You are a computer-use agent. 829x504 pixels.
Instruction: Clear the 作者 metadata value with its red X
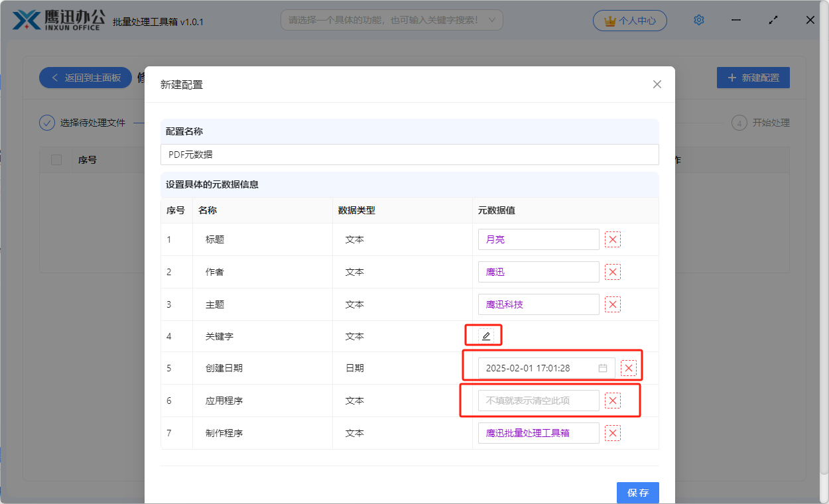pos(613,272)
